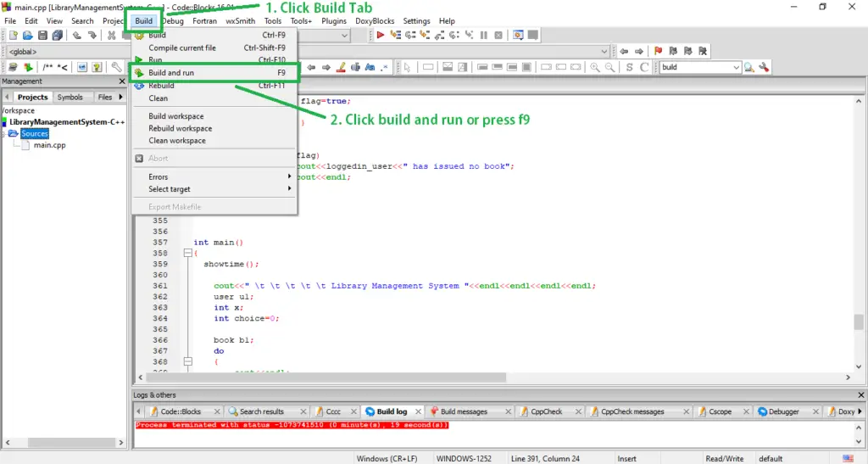Select Clean in the Build menu
The width and height of the screenshot is (868, 464).
tap(214, 98)
